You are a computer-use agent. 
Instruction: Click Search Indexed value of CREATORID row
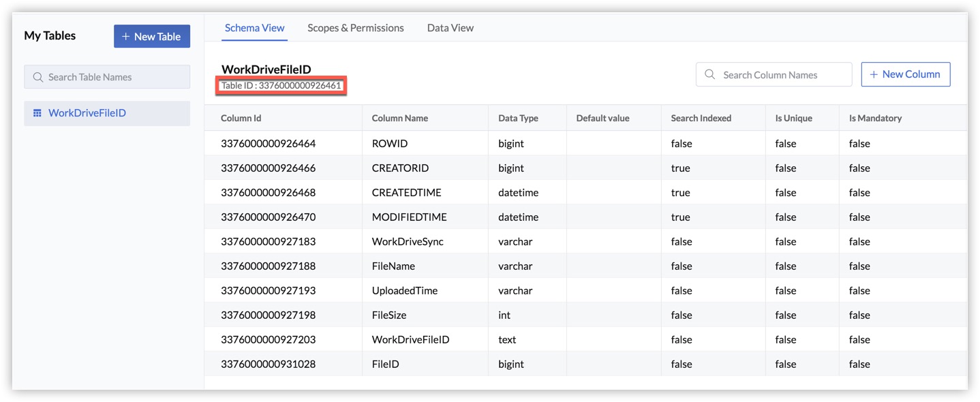pyautogui.click(x=680, y=168)
